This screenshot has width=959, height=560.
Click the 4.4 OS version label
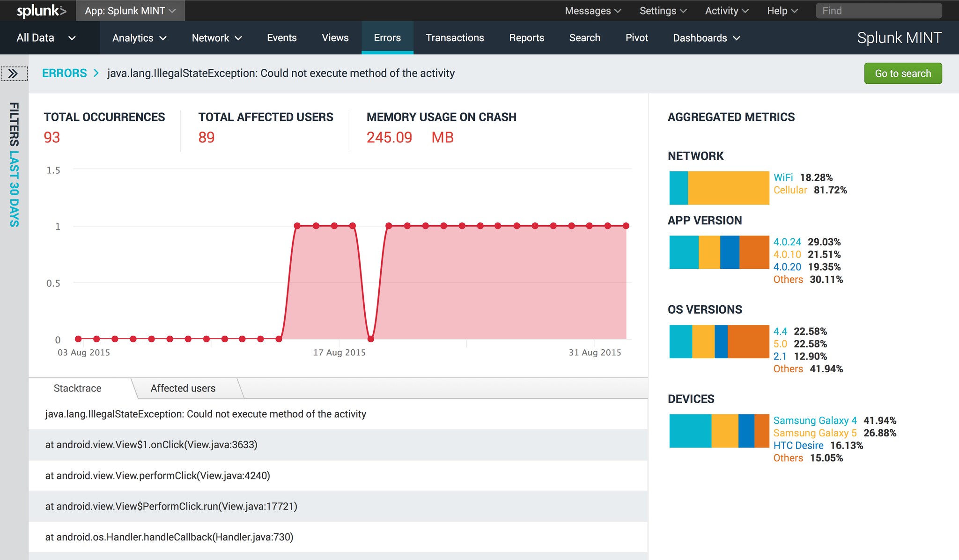tap(780, 331)
